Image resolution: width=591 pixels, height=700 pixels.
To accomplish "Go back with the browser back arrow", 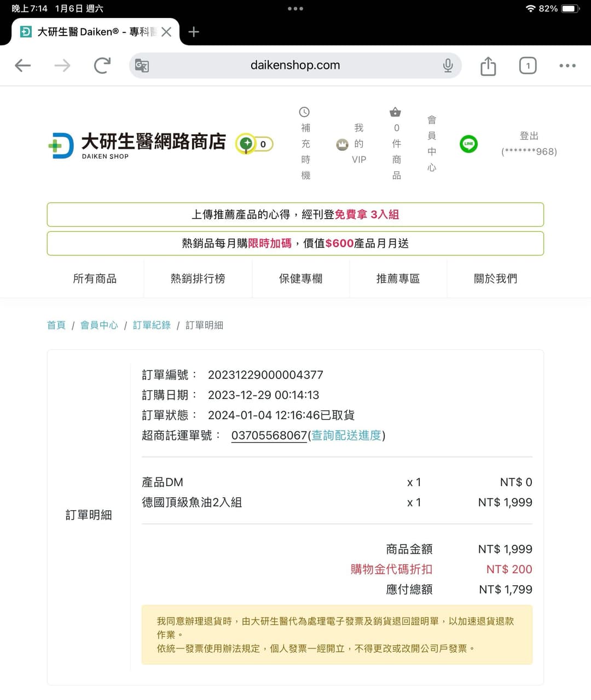I will point(22,66).
